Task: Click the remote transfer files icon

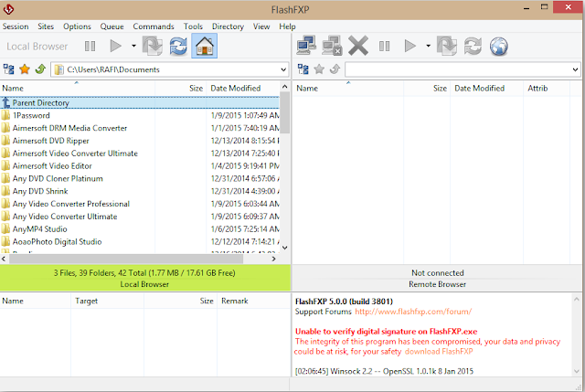Action: (x=447, y=47)
